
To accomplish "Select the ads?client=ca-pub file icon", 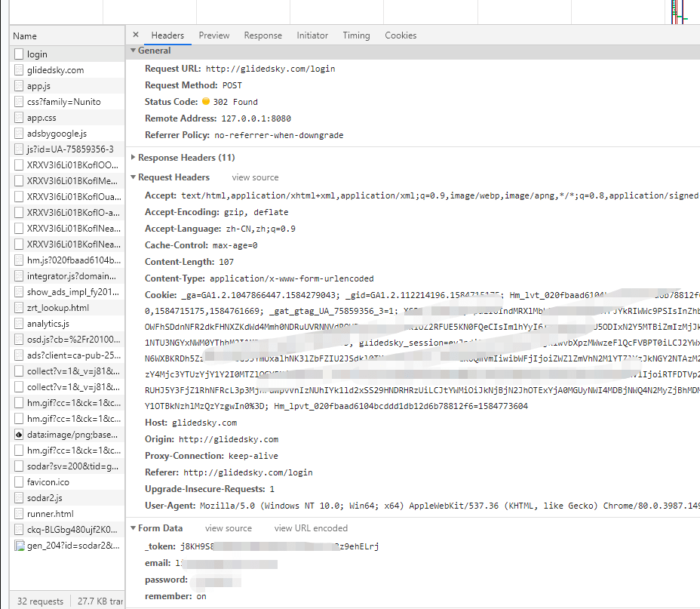I will (x=19, y=355).
